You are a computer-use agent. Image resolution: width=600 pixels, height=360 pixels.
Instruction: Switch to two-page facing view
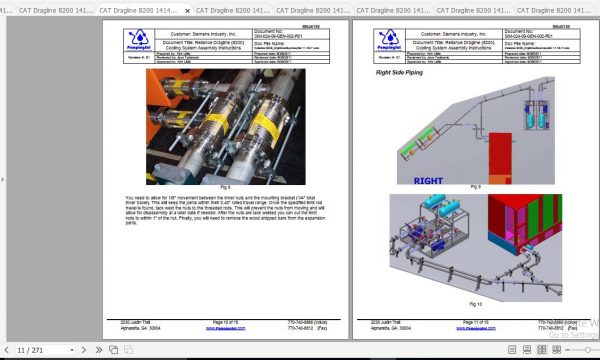(x=542, y=349)
